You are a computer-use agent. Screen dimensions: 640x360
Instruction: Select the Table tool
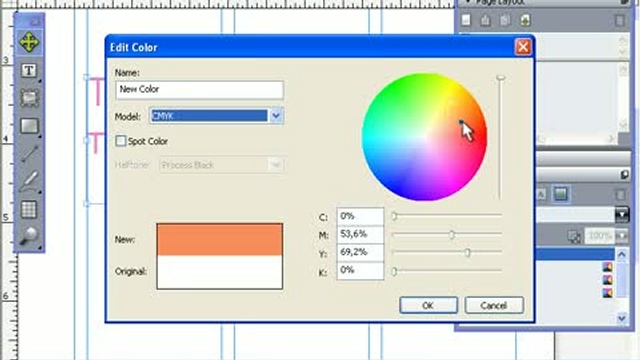click(x=29, y=209)
